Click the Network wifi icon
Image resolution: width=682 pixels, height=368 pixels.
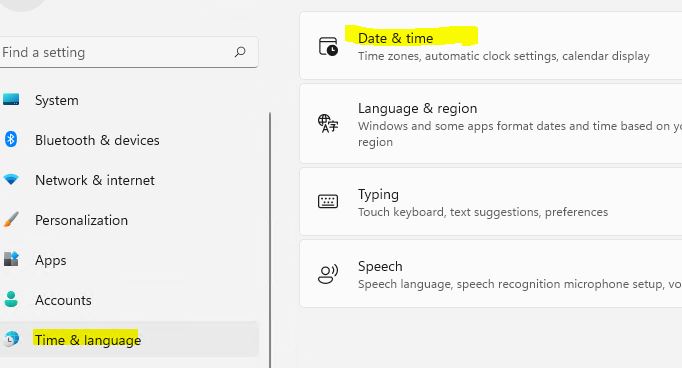11,179
